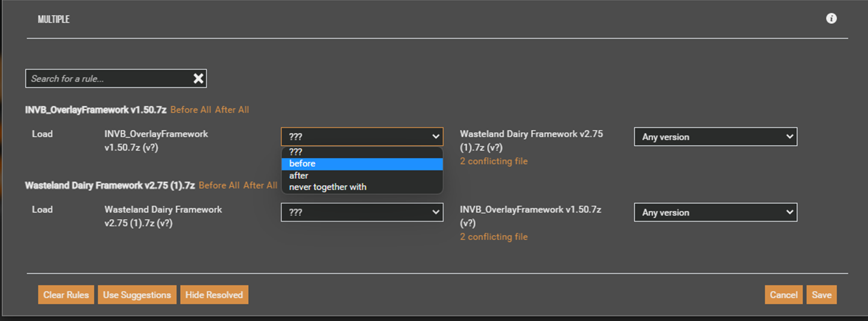This screenshot has height=321, width=868.
Task: Click the Clear Rules button
Action: [x=66, y=295]
